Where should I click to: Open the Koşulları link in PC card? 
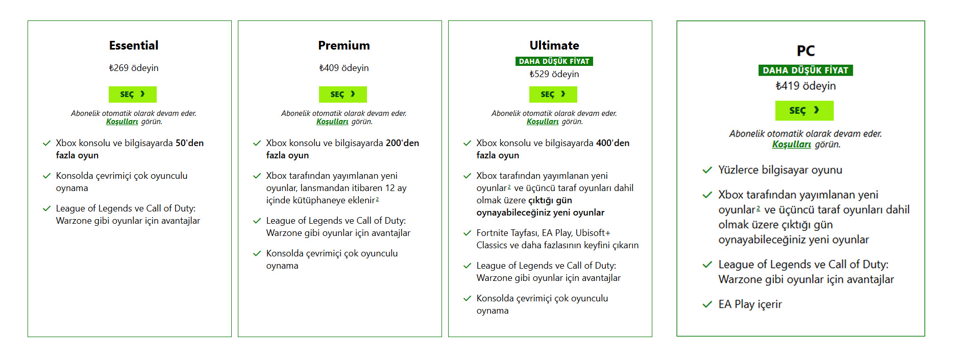[x=792, y=145]
